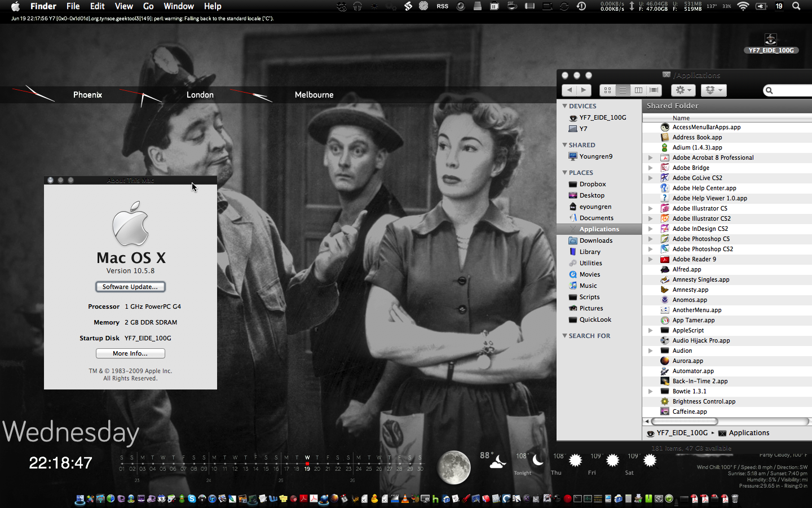Screen dimensions: 812x508
Task: Select YF7_EIDE_100G disk in sidebar
Action: click(x=599, y=117)
